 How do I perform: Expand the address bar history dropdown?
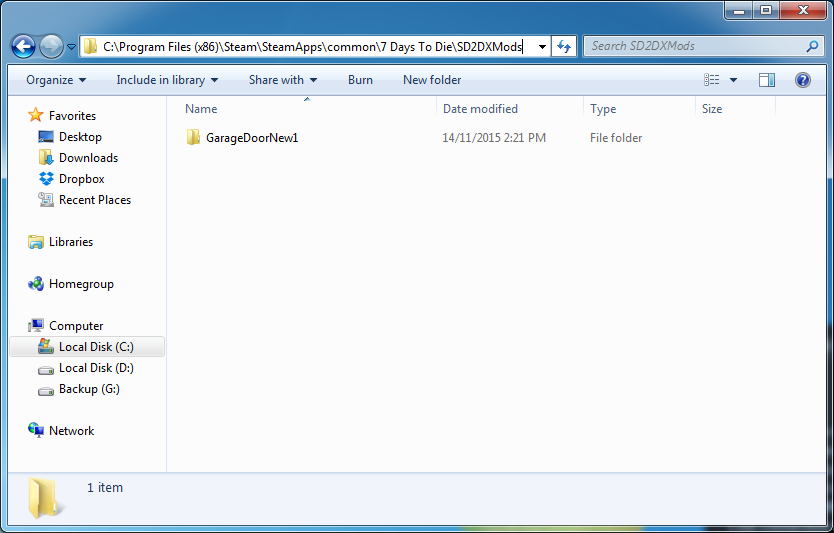[x=542, y=47]
